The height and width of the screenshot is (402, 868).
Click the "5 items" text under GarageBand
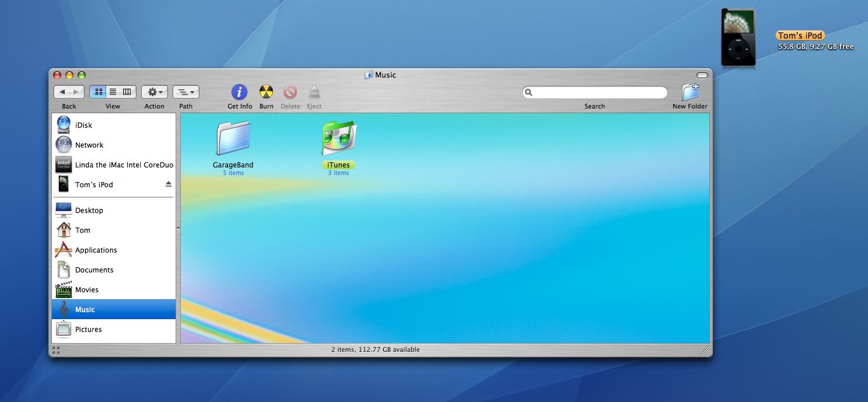[x=233, y=173]
